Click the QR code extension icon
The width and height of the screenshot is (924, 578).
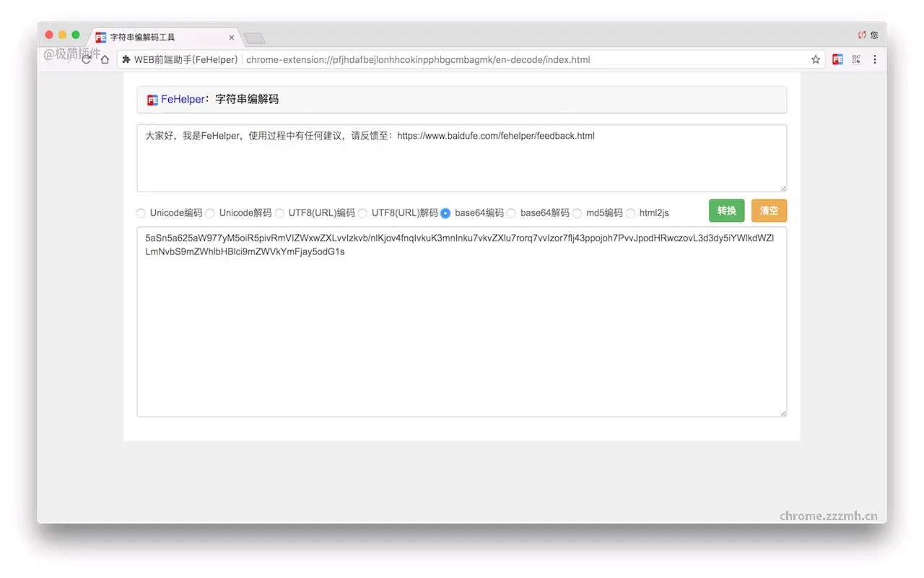[x=856, y=59]
